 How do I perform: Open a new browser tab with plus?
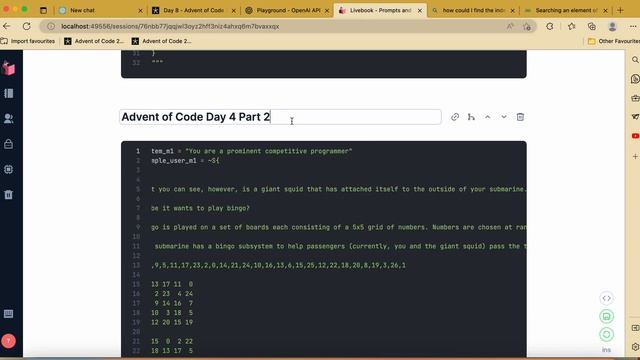tap(620, 10)
